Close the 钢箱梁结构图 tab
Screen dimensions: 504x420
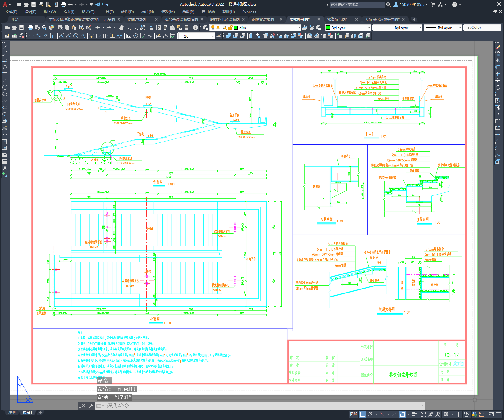tap(281, 19)
